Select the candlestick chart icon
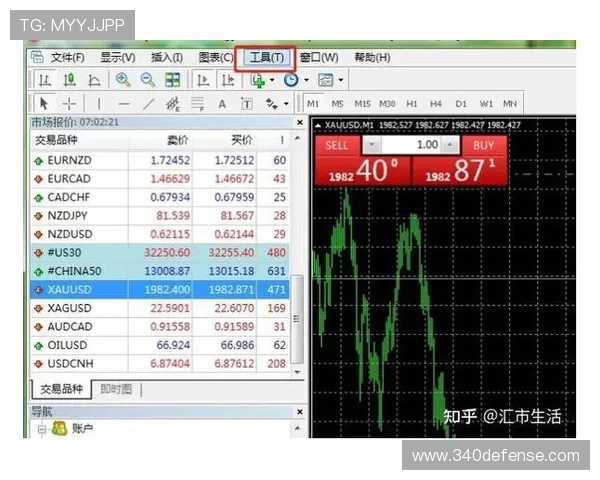 [69, 80]
